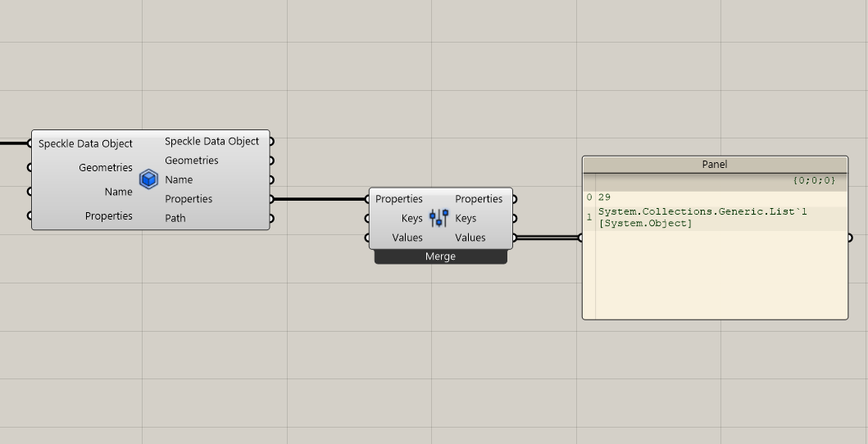Click the Path output label
The image size is (868, 444).
pos(175,218)
